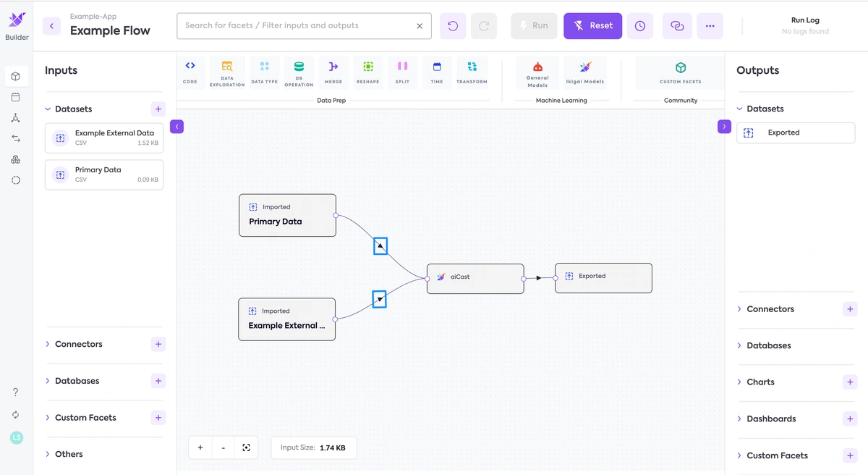Open the Code facet icon
The height and width of the screenshot is (475, 868).
tap(190, 72)
